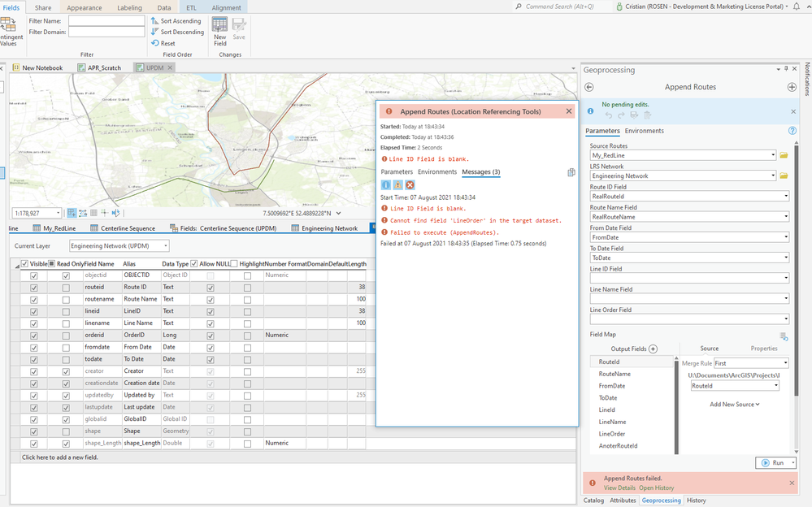The image size is (812, 507).
Task: Toggle error message filter icon
Action: click(410, 185)
